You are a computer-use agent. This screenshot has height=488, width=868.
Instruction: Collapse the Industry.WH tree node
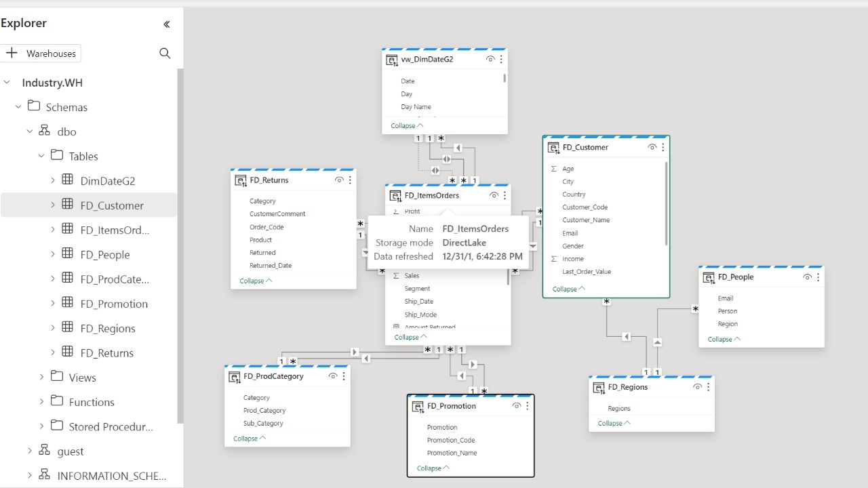[x=7, y=82]
